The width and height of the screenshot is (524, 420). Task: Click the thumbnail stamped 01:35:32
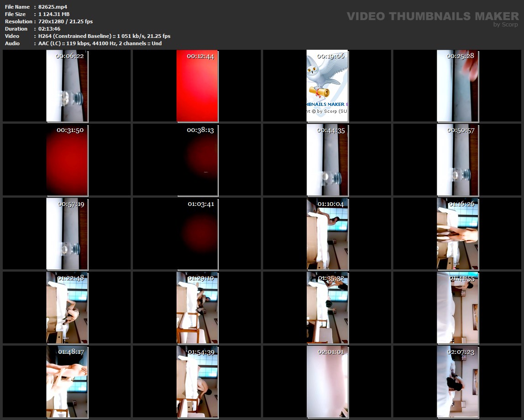pyautogui.click(x=327, y=308)
